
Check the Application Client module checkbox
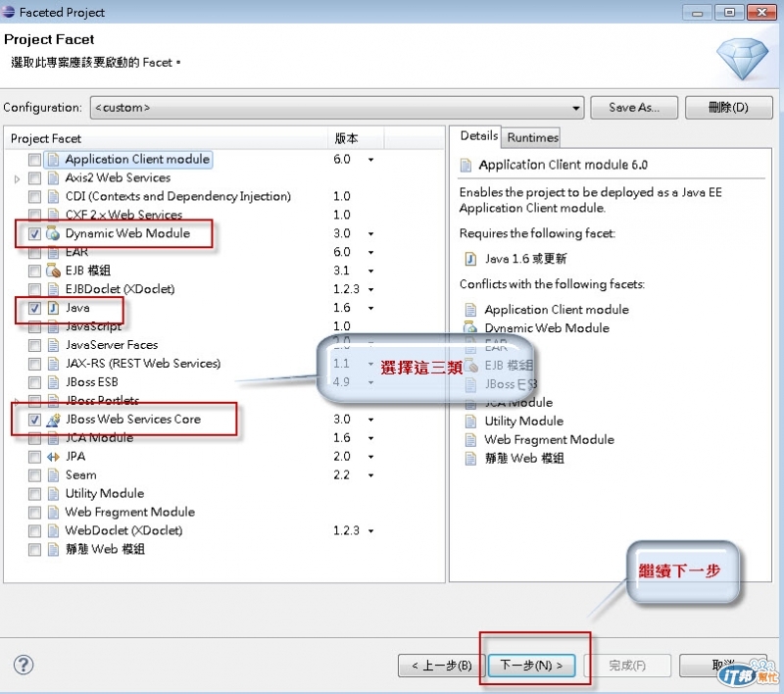click(x=34, y=160)
